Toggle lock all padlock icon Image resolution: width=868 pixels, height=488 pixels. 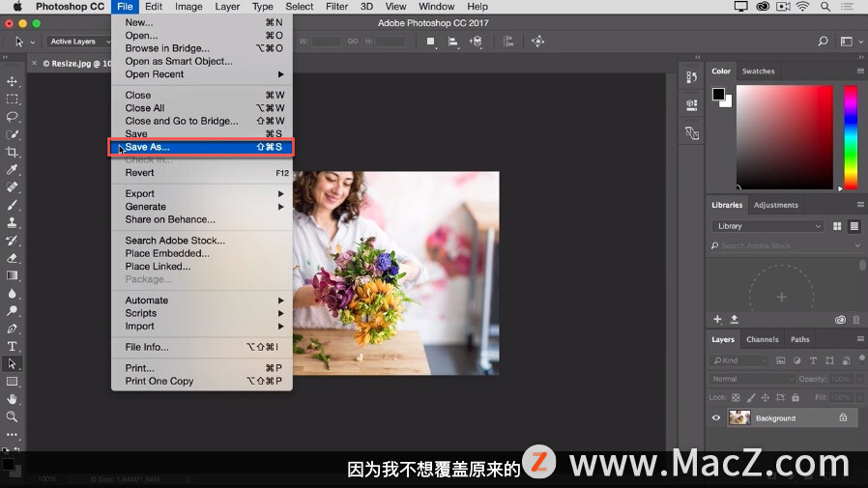pyautogui.click(x=796, y=397)
